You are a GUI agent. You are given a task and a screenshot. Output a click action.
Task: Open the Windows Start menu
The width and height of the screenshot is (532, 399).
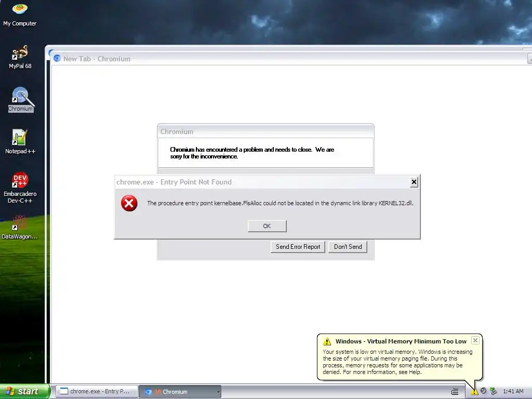tap(25, 391)
